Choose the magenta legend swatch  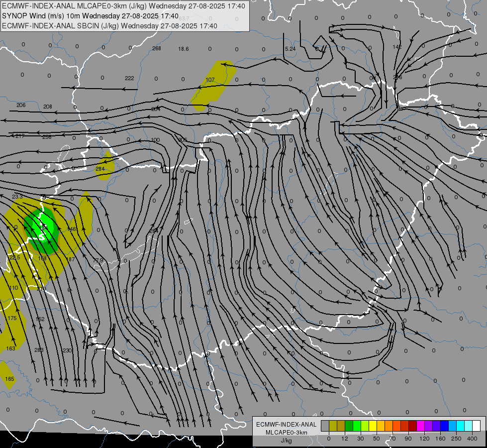point(420,426)
